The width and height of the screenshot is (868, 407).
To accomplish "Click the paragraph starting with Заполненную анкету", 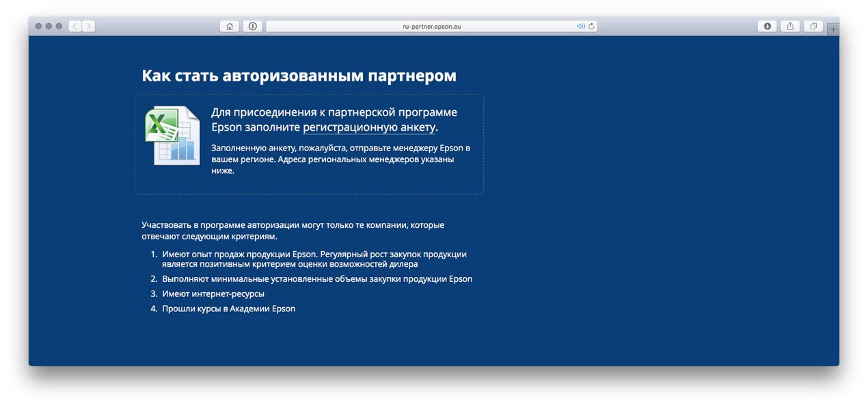I will (x=340, y=159).
